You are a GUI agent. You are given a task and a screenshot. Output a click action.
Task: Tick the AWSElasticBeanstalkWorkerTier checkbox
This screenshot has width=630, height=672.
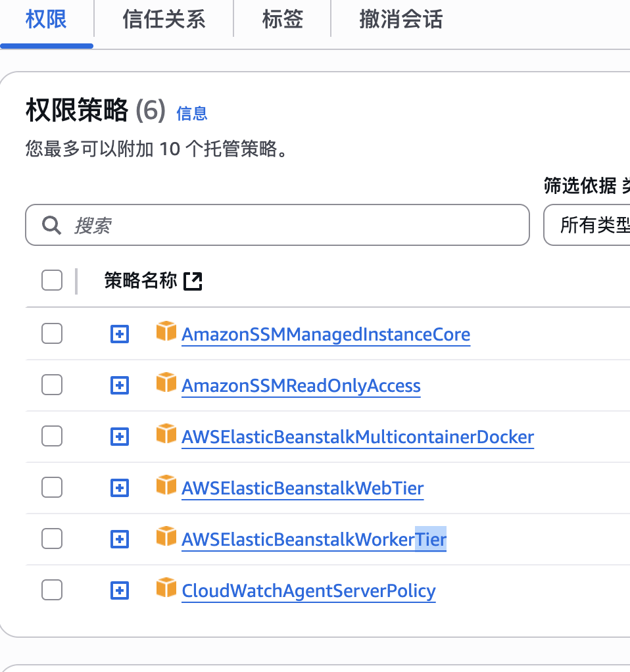[x=52, y=539]
